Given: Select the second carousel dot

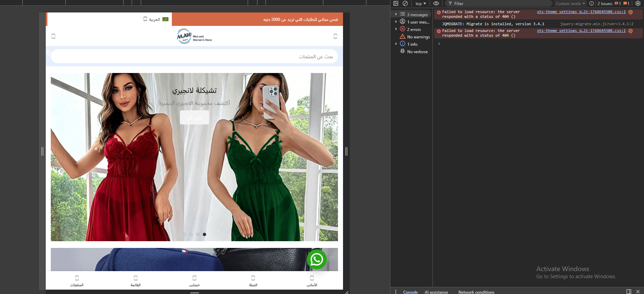Looking at the screenshot, I should 191,234.
